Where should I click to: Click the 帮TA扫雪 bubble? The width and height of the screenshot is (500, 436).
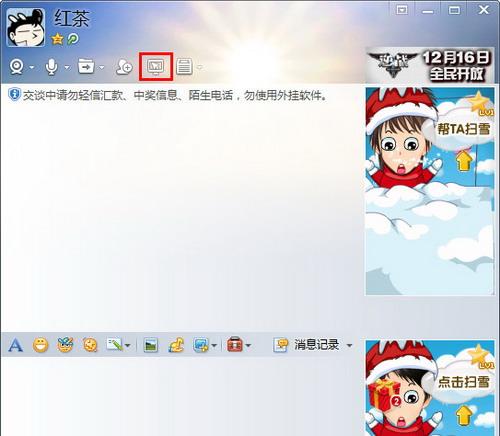pyautogui.click(x=464, y=129)
